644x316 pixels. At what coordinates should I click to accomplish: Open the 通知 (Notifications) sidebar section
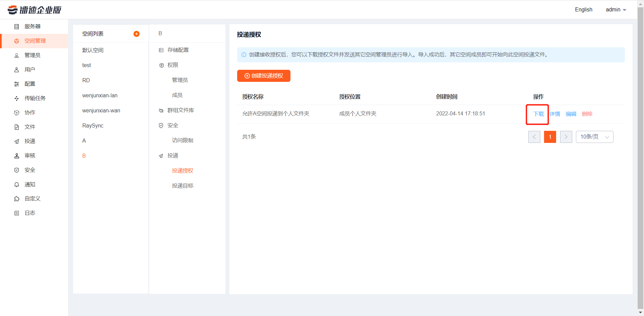point(30,184)
